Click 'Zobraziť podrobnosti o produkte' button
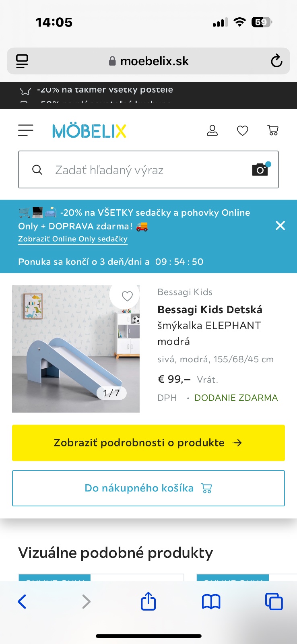Image resolution: width=297 pixels, height=644 pixels. (x=148, y=443)
